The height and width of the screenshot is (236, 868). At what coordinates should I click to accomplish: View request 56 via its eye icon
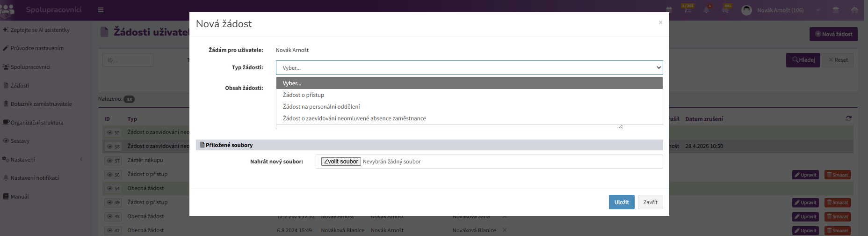pos(113,175)
